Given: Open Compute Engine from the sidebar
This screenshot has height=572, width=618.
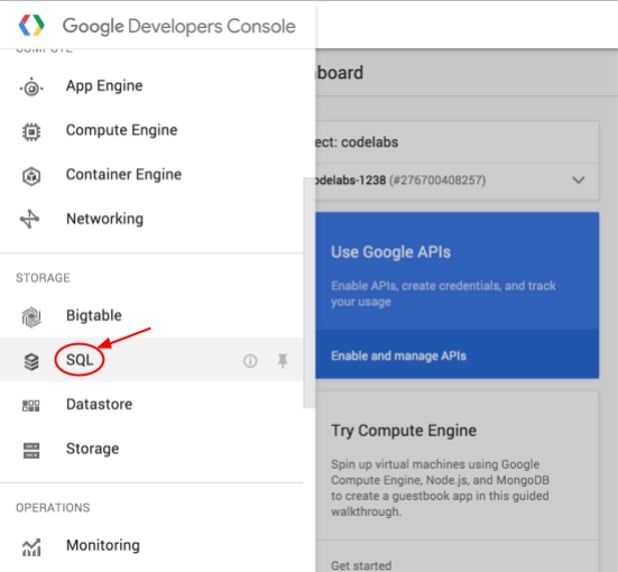Looking at the screenshot, I should [121, 130].
